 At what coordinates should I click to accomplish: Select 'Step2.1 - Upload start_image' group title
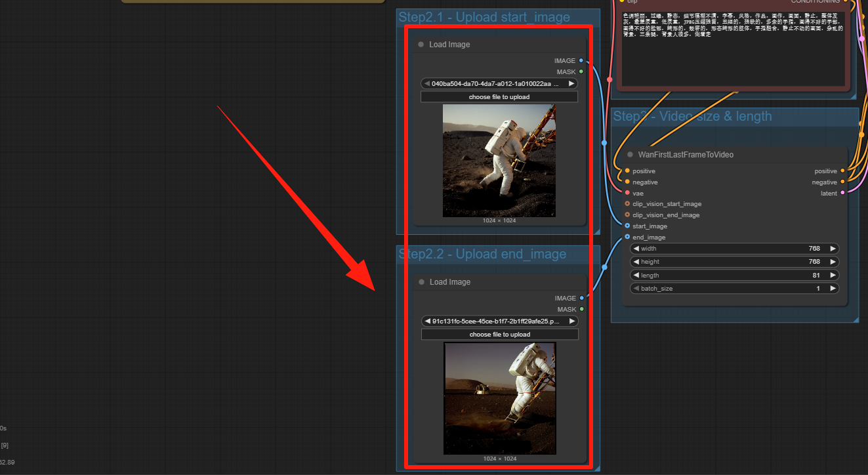click(x=484, y=17)
